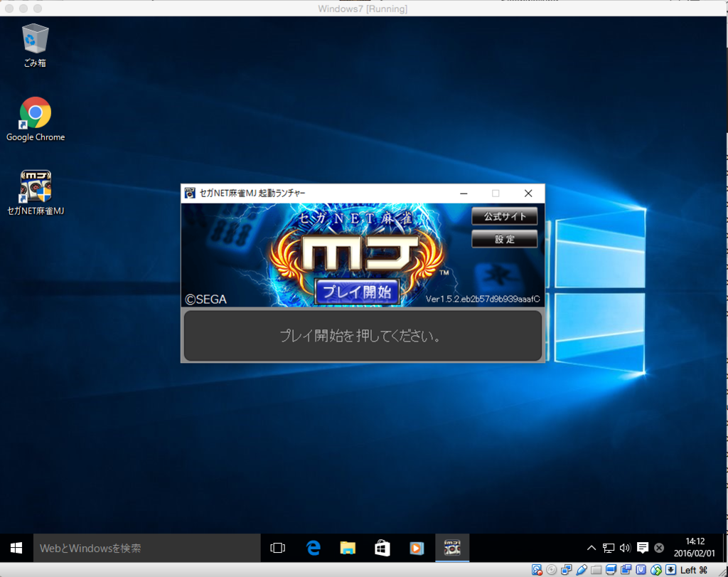Click VirtualBox shared folders status icon

pos(596,570)
